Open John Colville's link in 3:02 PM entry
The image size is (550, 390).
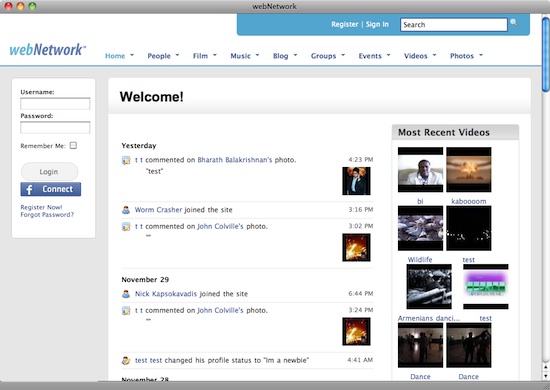tap(220, 227)
